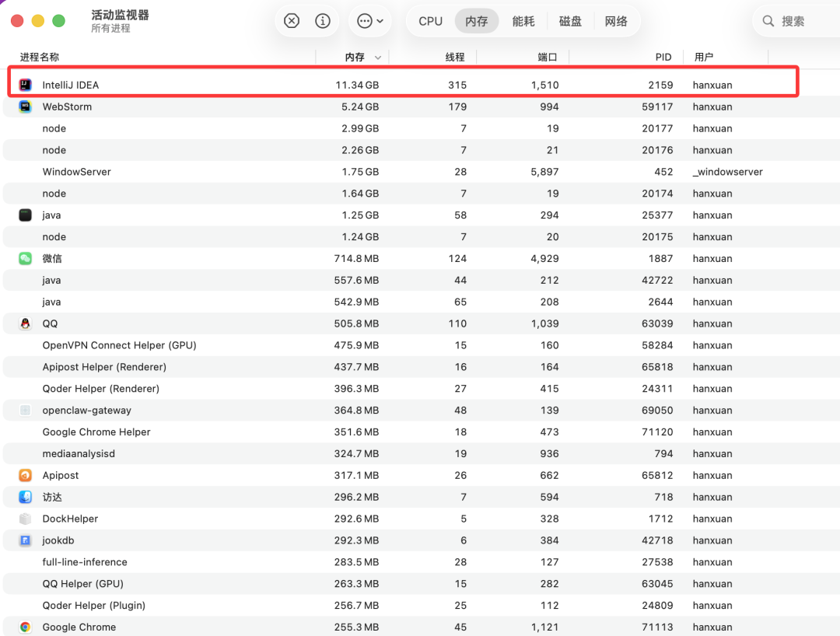
Task: Minimize the window with yellow button
Action: point(38,21)
